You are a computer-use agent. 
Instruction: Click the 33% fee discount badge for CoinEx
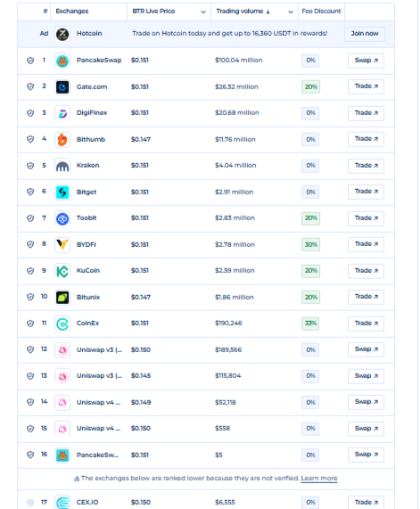(310, 324)
